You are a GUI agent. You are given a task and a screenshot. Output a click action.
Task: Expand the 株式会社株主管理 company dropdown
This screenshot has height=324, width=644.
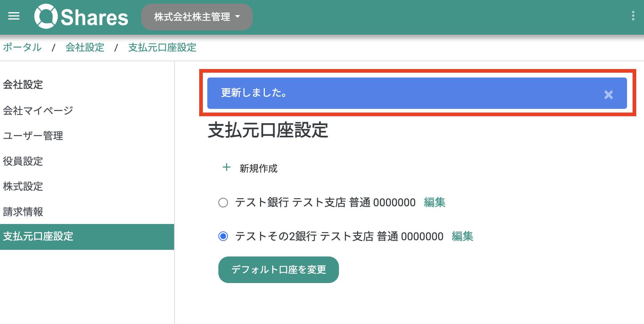click(x=197, y=17)
